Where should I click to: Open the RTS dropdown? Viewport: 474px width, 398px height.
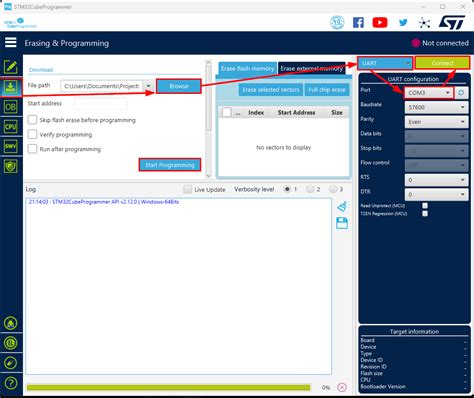pos(436,180)
